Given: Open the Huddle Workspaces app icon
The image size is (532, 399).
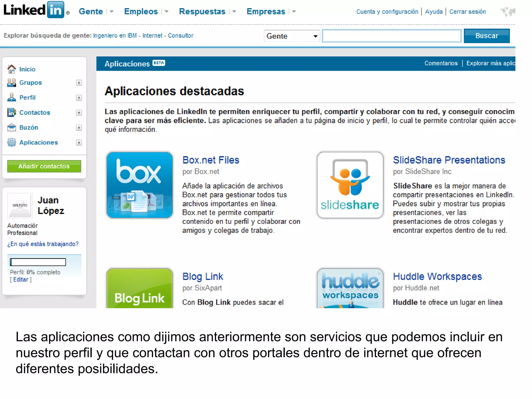Looking at the screenshot, I should (x=350, y=288).
